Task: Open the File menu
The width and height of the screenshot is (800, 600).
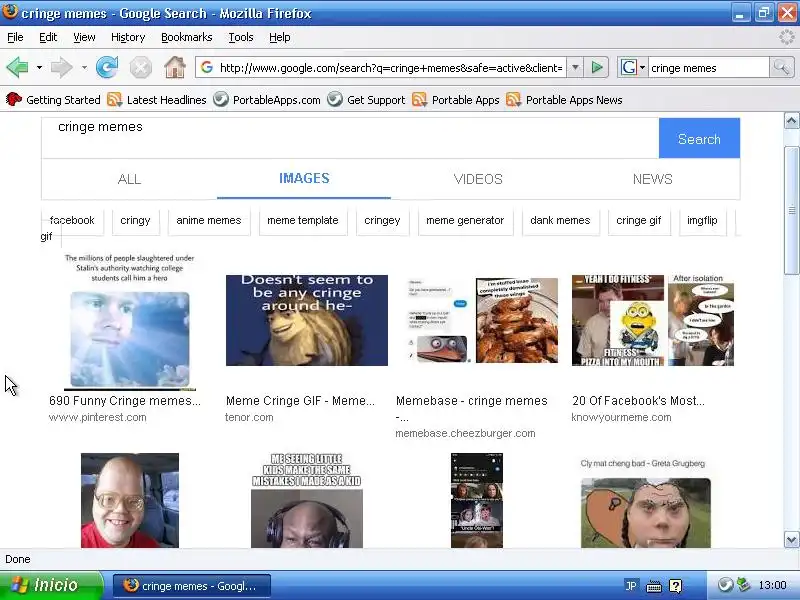Action: click(x=15, y=37)
